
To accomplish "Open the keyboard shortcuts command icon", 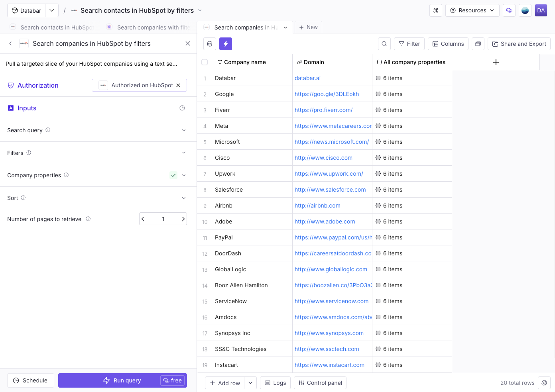I will tap(436, 10).
